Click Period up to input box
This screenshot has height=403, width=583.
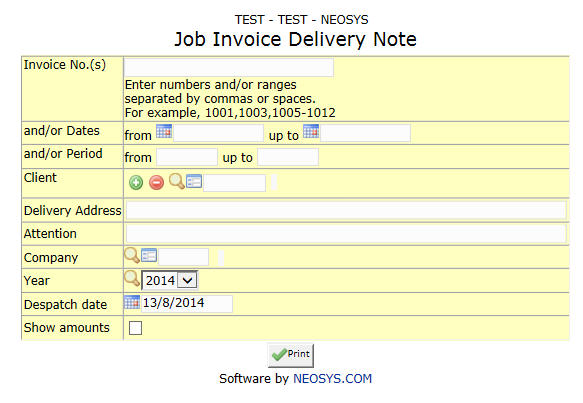(288, 157)
